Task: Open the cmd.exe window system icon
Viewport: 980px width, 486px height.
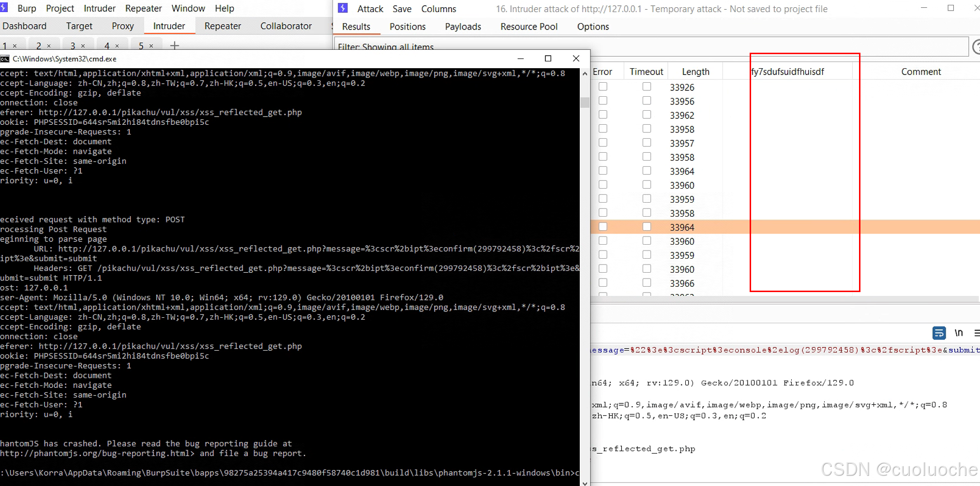Action: coord(5,59)
